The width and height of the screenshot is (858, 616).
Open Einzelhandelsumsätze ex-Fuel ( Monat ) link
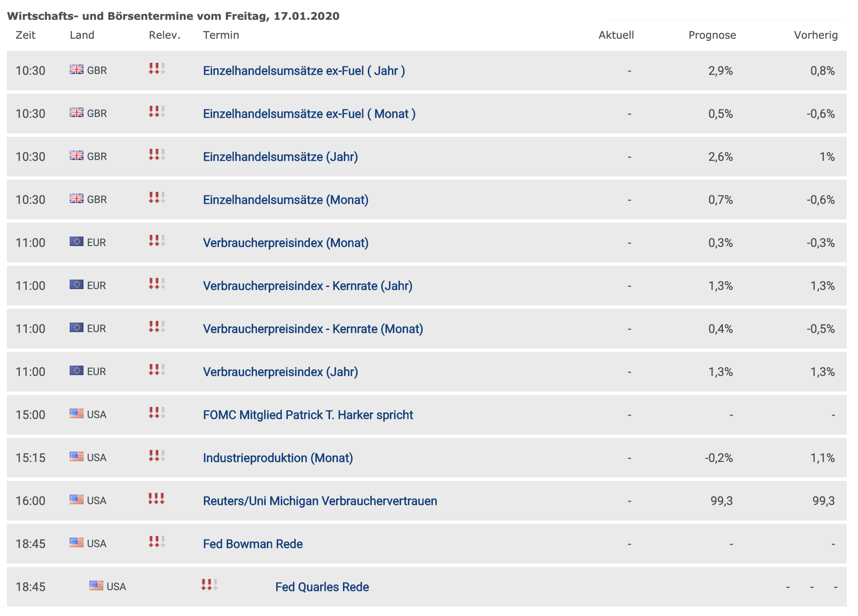pyautogui.click(x=309, y=114)
